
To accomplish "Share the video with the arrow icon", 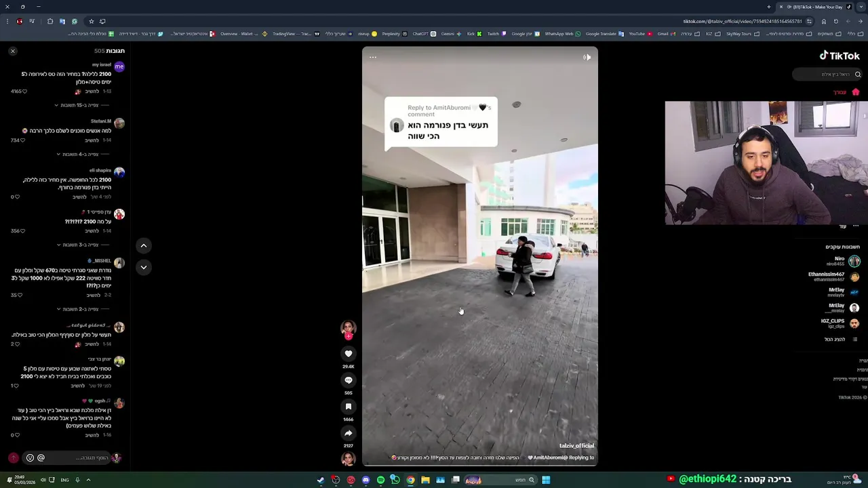I will (349, 433).
